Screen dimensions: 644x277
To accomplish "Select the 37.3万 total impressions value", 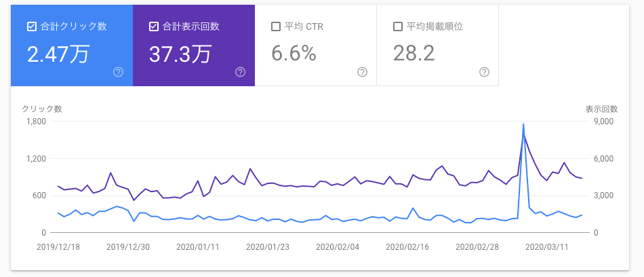I will pos(180,54).
